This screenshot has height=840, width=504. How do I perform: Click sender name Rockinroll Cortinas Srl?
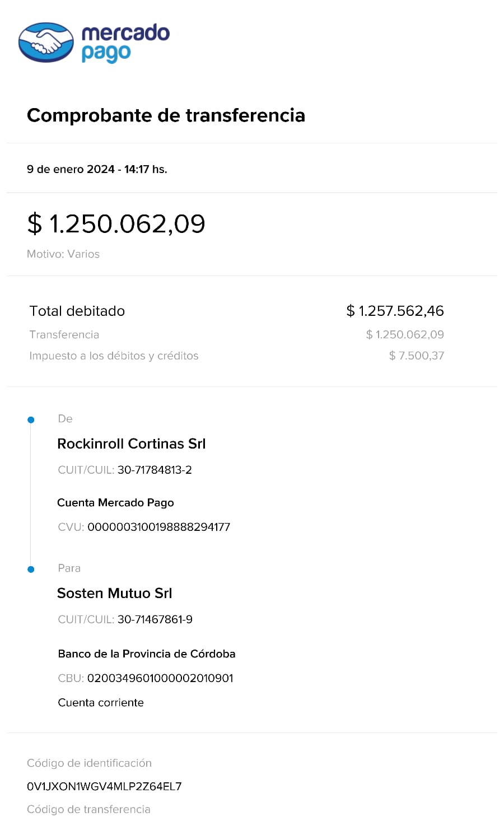pos(132,444)
